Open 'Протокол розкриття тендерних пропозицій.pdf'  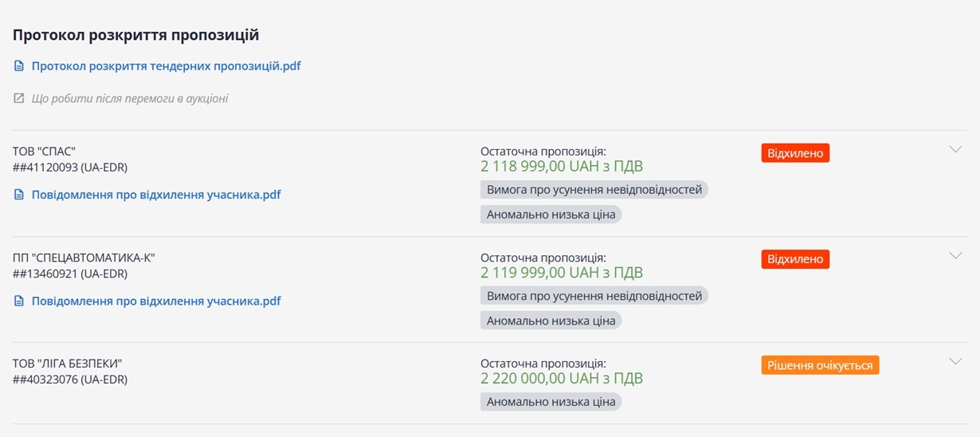pos(166,66)
